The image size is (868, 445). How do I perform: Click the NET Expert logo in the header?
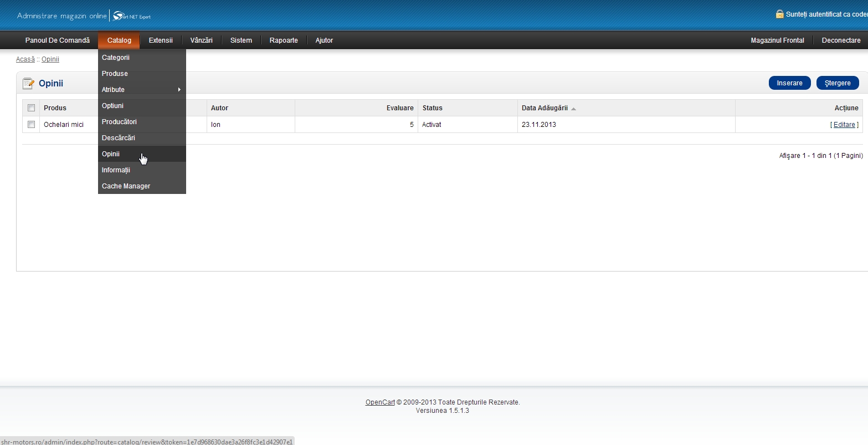132,16
